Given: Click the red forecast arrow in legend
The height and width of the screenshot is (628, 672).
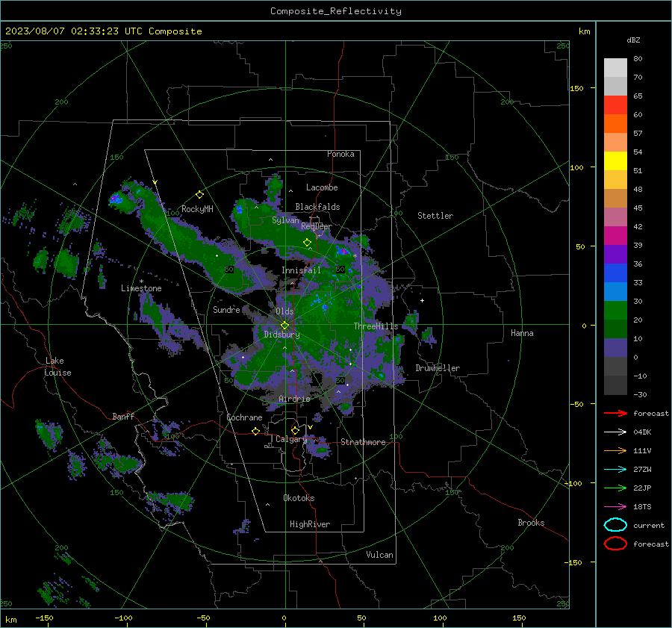Looking at the screenshot, I should (x=615, y=413).
